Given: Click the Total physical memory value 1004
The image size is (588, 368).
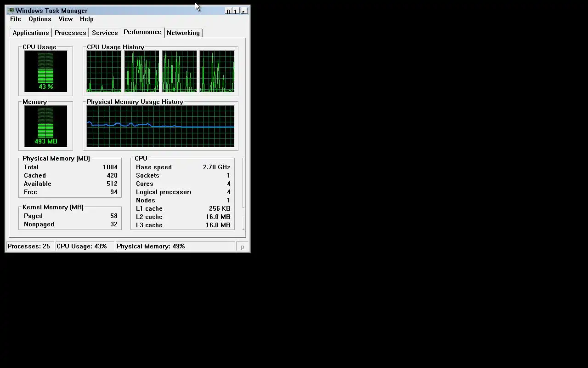Looking at the screenshot, I should pos(110,167).
